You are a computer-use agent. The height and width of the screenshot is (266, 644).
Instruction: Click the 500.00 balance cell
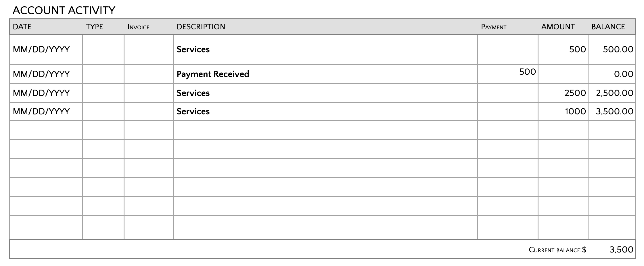click(618, 49)
